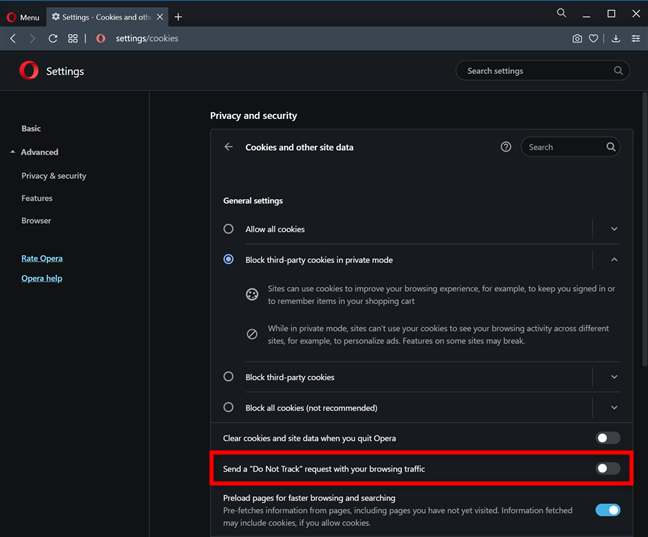Image resolution: width=648 pixels, height=537 pixels.
Task: Expand the Block all cookies details
Action: click(x=614, y=408)
